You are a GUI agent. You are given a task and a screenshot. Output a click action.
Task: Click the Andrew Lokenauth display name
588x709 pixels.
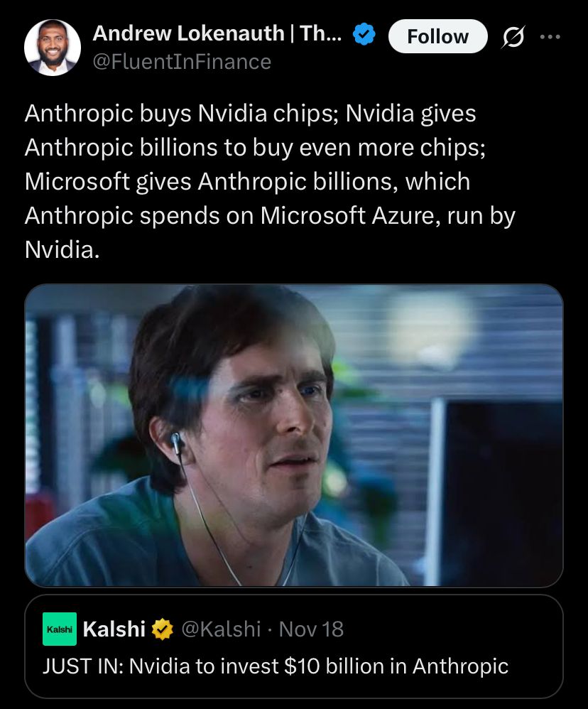pyautogui.click(x=217, y=33)
